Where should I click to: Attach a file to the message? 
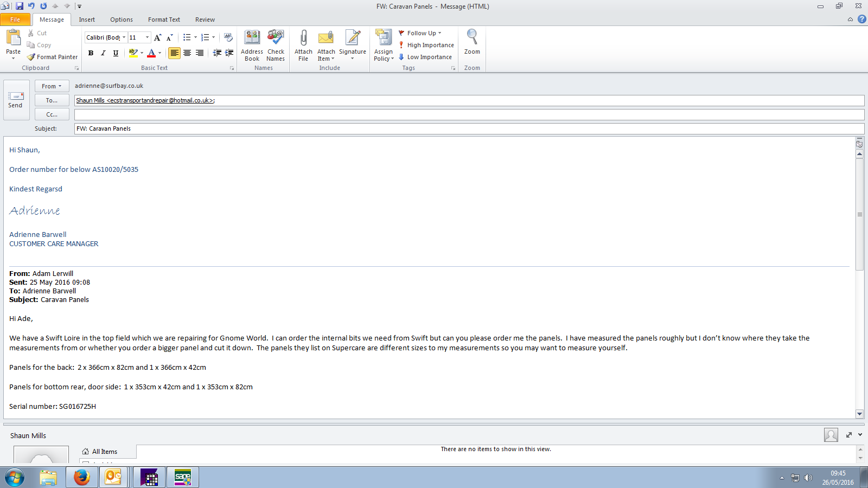tap(303, 46)
